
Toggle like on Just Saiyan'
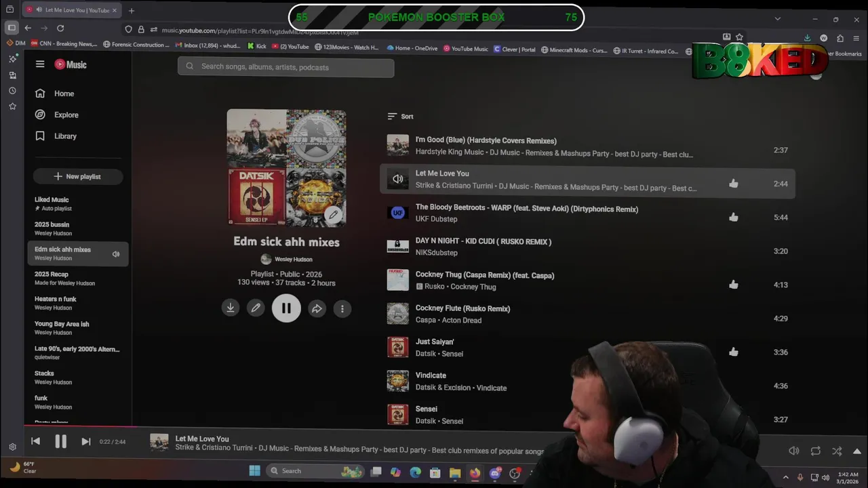[733, 352]
